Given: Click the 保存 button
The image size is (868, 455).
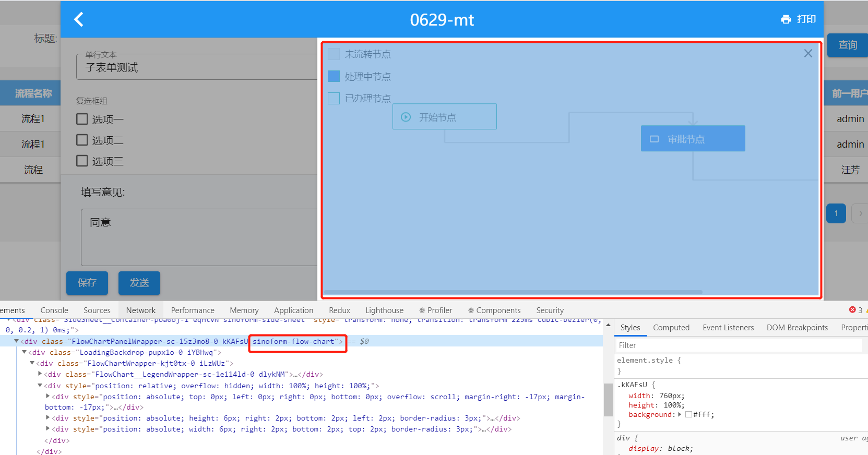Looking at the screenshot, I should point(87,283).
